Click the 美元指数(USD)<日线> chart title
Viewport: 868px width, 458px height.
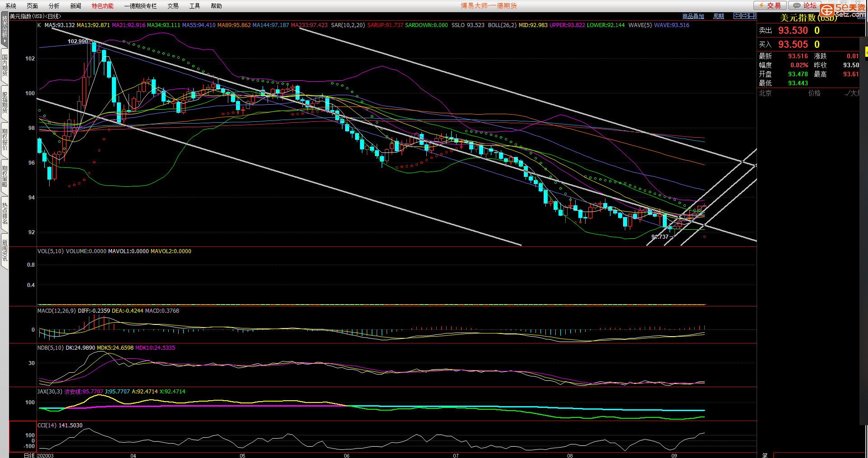click(35, 16)
